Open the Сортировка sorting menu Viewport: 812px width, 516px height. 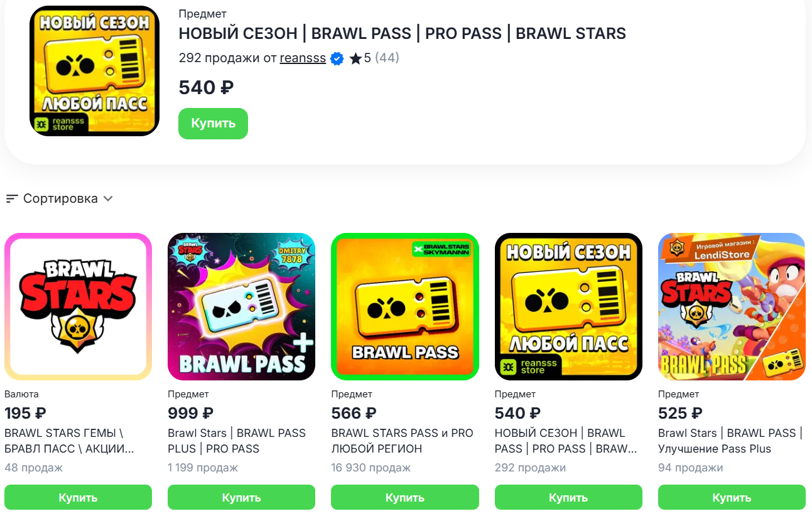click(60, 199)
